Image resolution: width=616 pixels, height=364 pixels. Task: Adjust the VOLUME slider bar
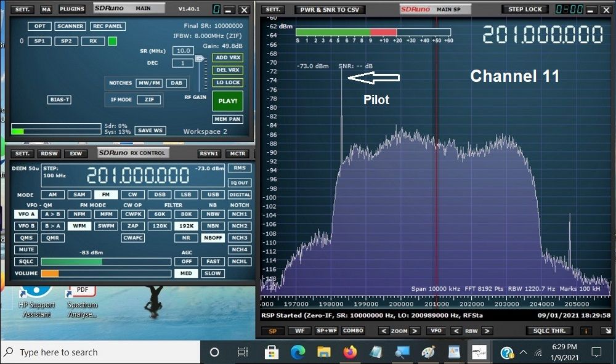click(x=106, y=273)
